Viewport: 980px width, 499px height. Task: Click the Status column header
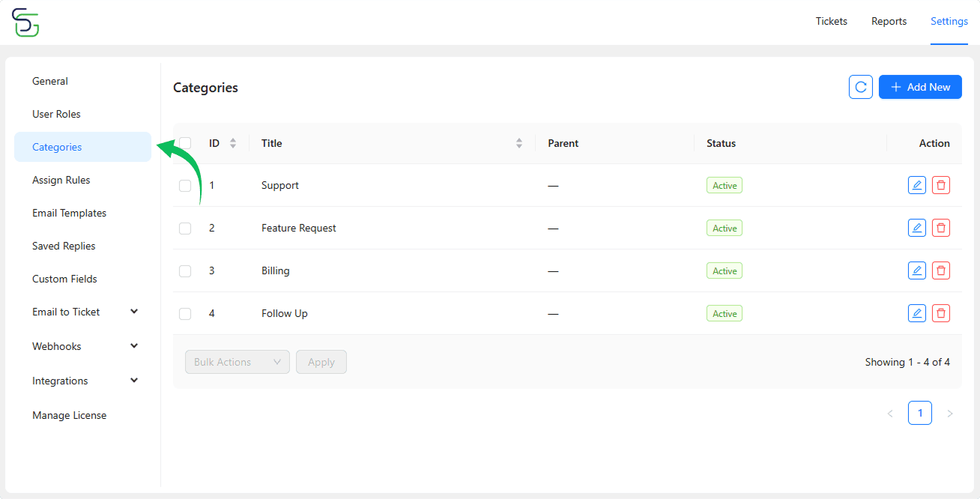[722, 143]
